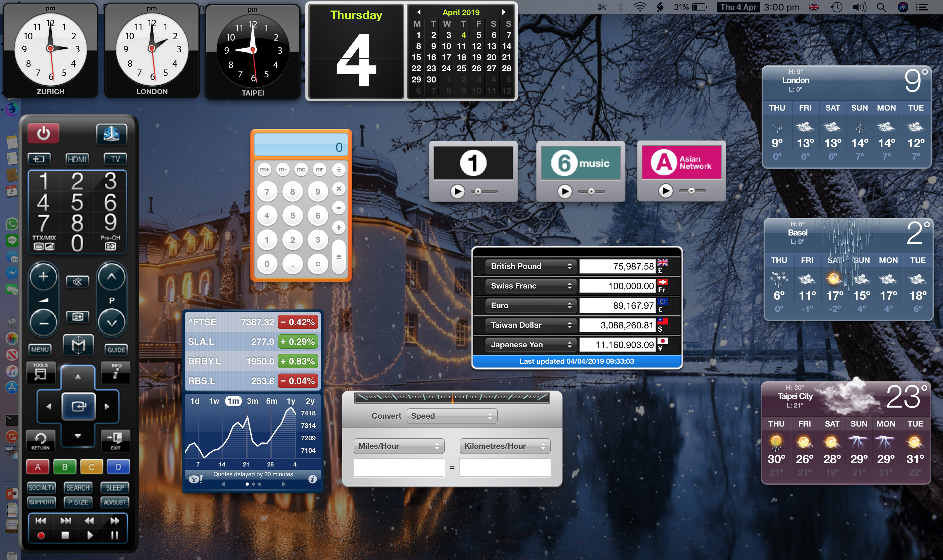Click the Kilometres/Hour value input field
The height and width of the screenshot is (560, 943).
tap(505, 468)
